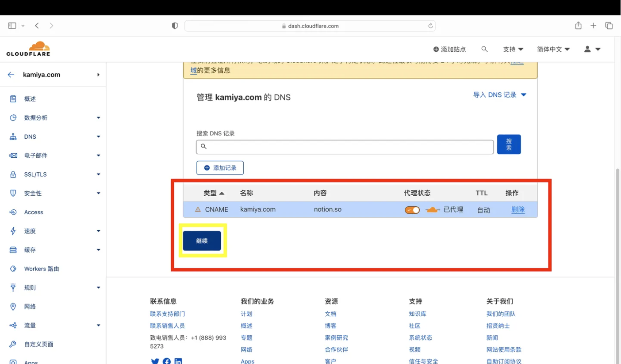
Task: Open the 概述 sidebar menu item
Action: click(x=30, y=99)
